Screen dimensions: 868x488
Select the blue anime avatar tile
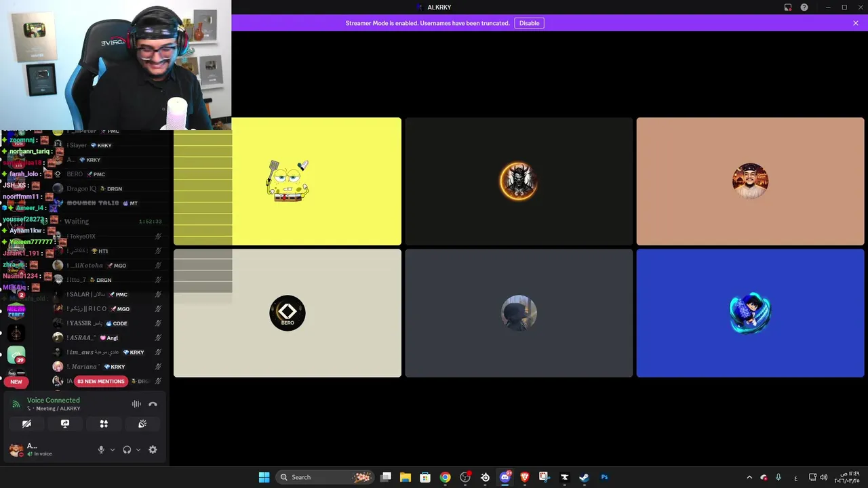tap(750, 313)
